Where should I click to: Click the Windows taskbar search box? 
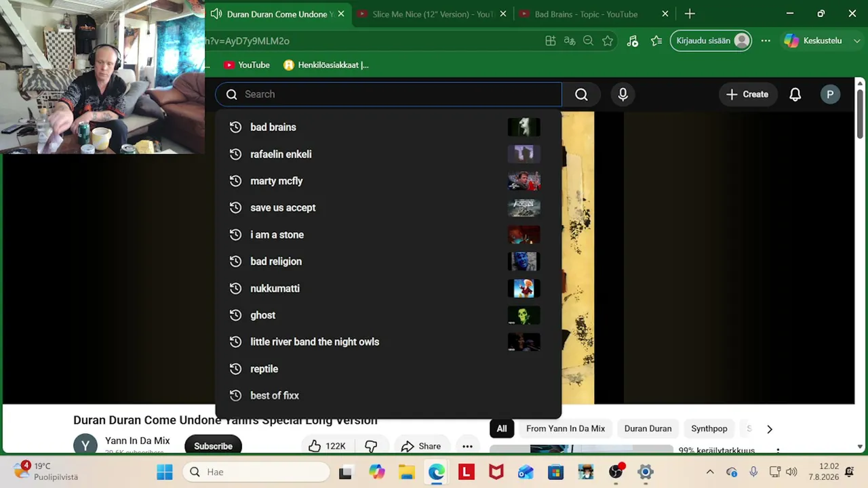point(256,472)
